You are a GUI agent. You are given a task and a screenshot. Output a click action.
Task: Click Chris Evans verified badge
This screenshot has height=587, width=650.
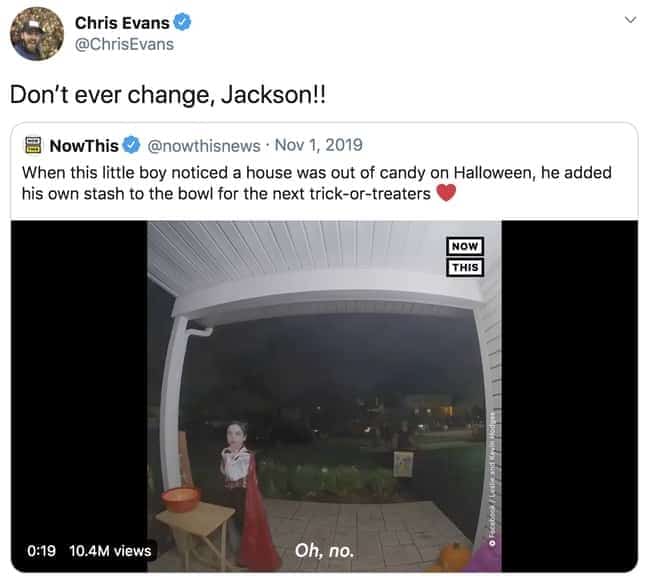182,22
